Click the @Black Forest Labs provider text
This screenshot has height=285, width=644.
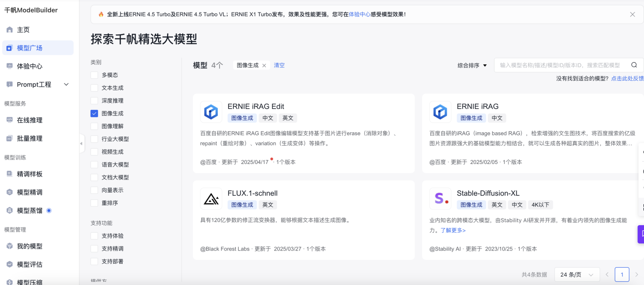tap(225, 249)
